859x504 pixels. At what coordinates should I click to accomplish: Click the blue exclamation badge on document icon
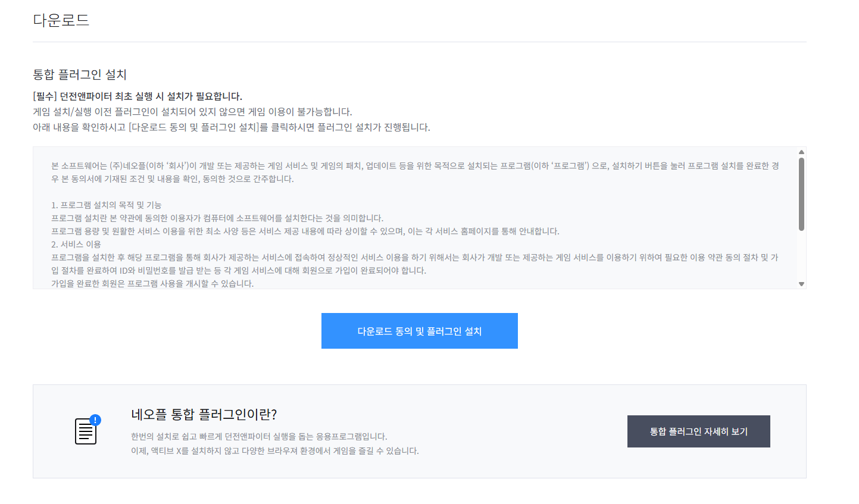(x=95, y=420)
